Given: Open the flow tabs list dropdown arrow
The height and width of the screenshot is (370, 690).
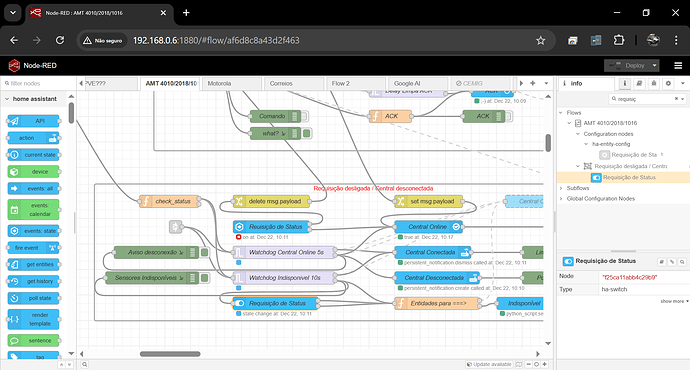Looking at the screenshot, I should [546, 83].
